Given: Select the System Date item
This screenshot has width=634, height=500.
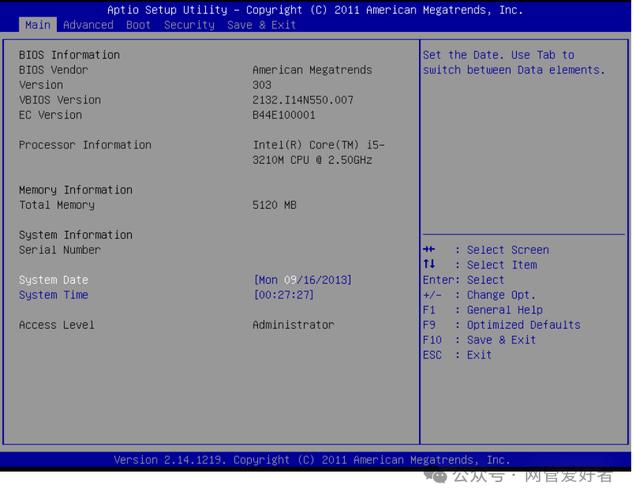Looking at the screenshot, I should tap(54, 280).
